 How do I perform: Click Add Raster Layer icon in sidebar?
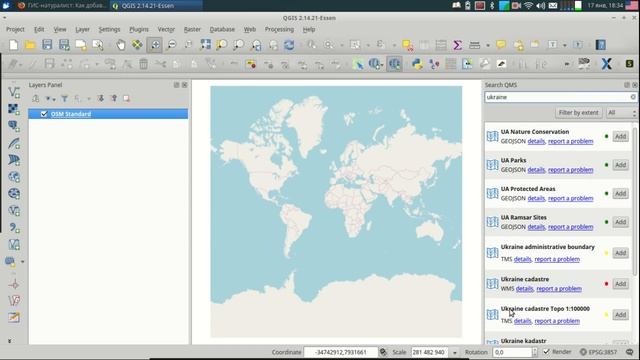coord(14,109)
